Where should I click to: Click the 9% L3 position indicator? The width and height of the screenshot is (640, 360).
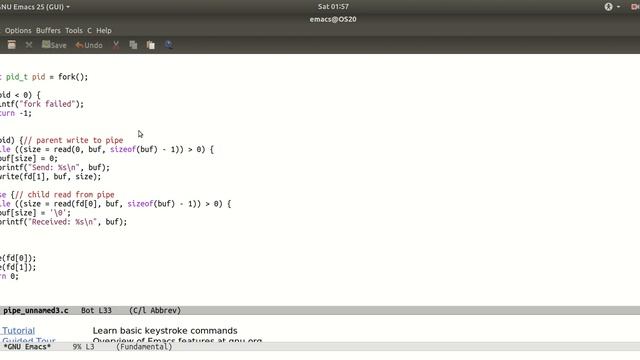(84, 347)
